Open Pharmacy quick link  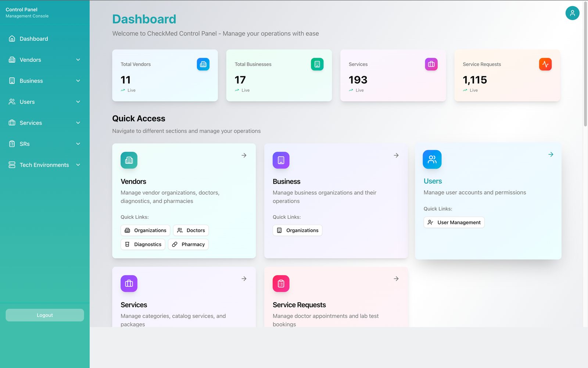pyautogui.click(x=188, y=244)
